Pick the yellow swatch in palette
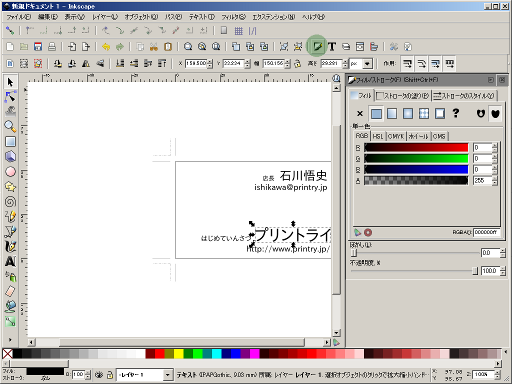Screen dimensions: 512x384 (179, 354)
